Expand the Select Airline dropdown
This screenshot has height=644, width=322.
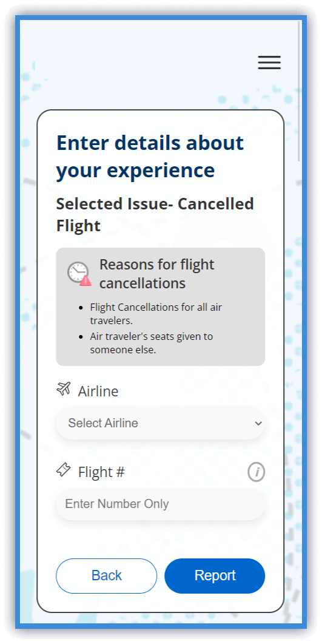click(160, 423)
